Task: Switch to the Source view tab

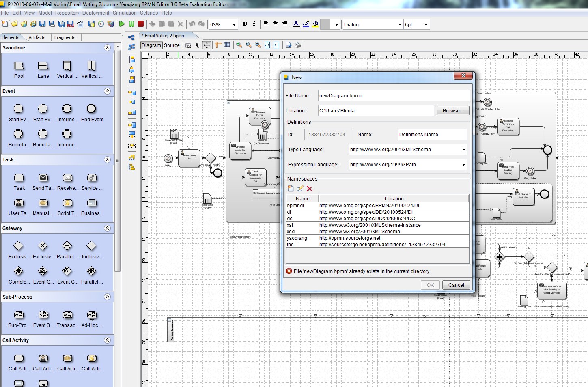Action: pyautogui.click(x=172, y=45)
